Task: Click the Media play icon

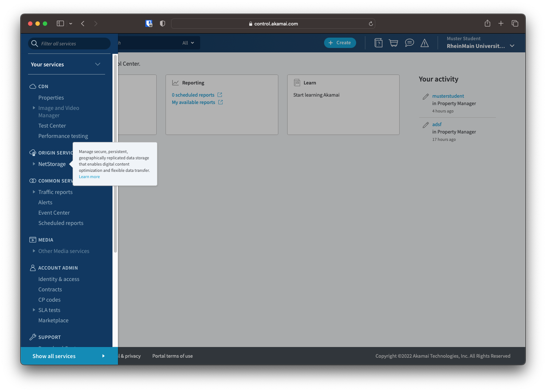Action: 33,240
